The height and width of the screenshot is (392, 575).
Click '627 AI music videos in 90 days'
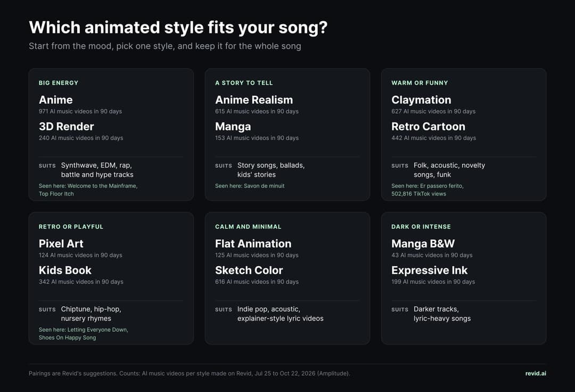tap(433, 111)
